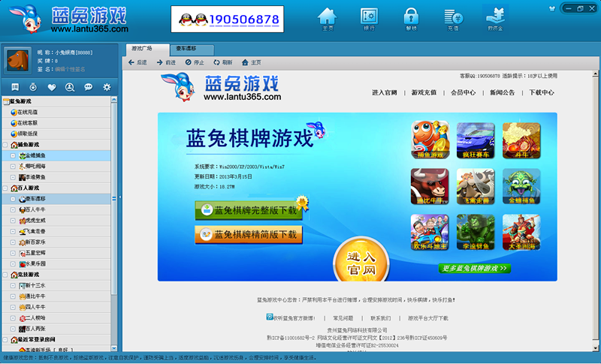Screen dimensions: 601x364
Task: Collapse the 百人游戏 tree group
Action: (5, 188)
